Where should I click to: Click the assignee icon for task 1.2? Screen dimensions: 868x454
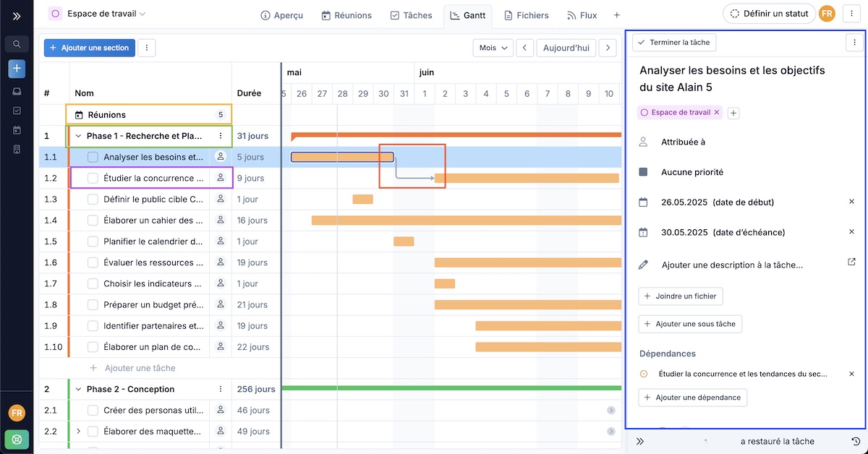221,178
